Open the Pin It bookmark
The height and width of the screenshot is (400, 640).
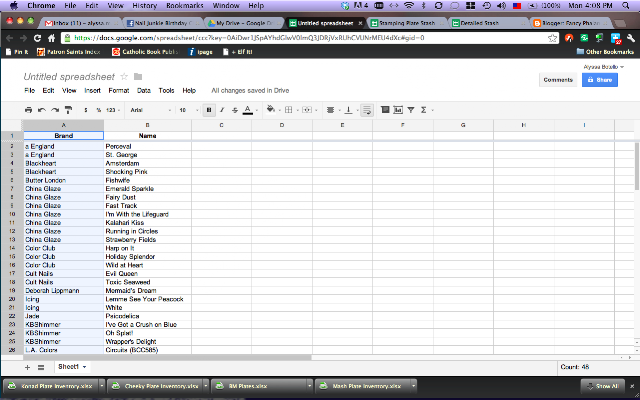(17, 52)
